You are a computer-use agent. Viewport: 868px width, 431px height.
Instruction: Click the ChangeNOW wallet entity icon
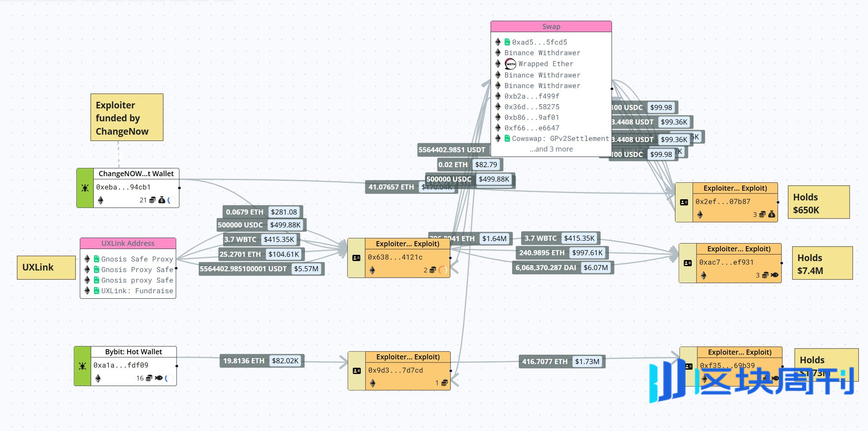click(x=85, y=188)
